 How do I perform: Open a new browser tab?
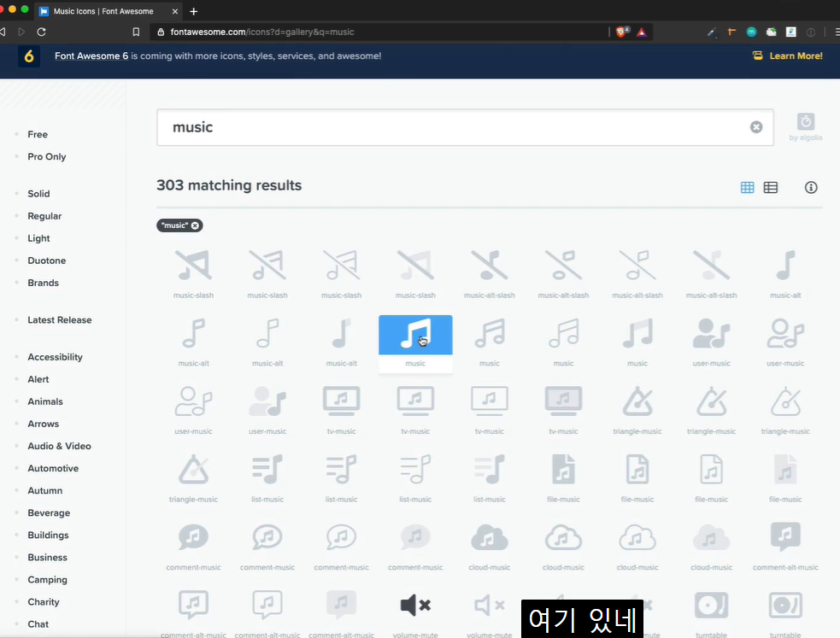click(193, 11)
